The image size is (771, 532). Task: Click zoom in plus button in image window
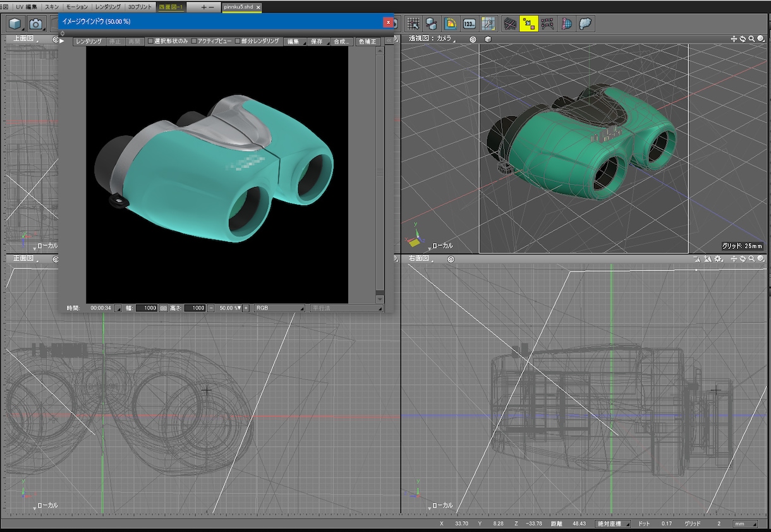[246, 308]
